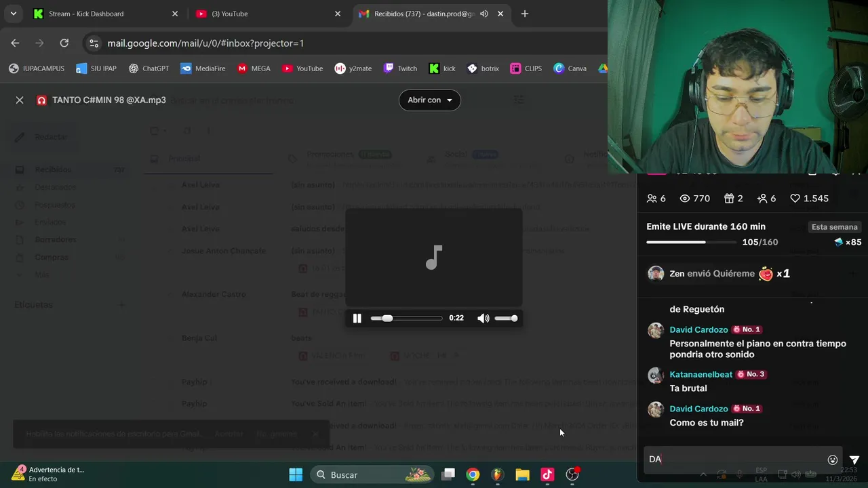Open the emoji picker in chat
Viewport: 868px width, 488px height.
pos(833,460)
